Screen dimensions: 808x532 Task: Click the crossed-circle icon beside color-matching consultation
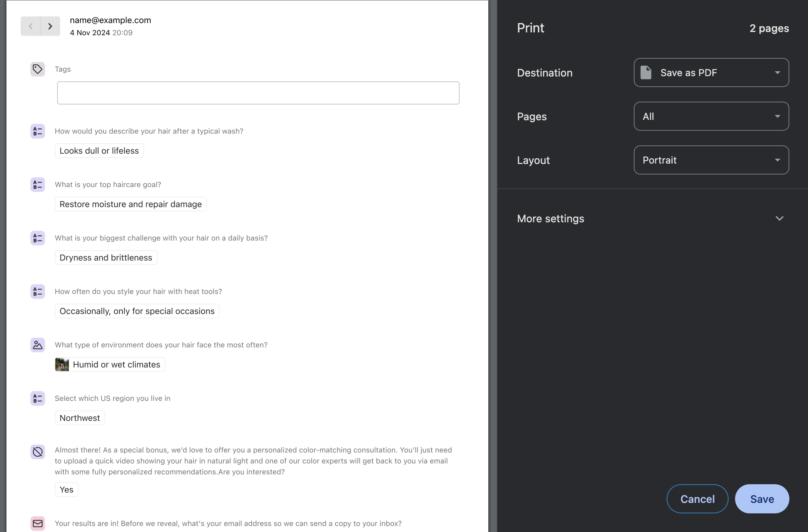point(38,452)
